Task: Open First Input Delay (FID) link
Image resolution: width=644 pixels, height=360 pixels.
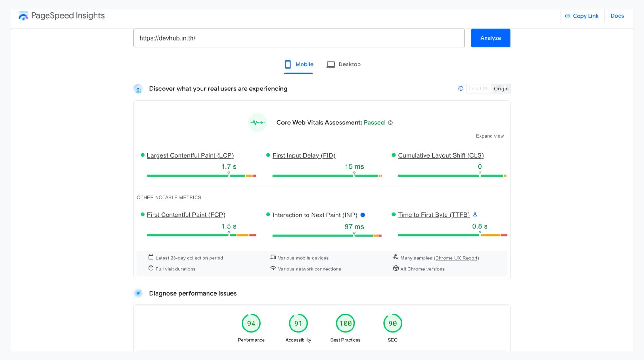Action: (304, 155)
